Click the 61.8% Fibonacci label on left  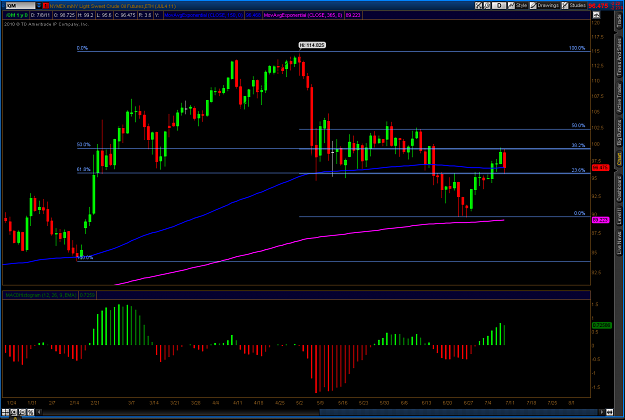(x=84, y=169)
